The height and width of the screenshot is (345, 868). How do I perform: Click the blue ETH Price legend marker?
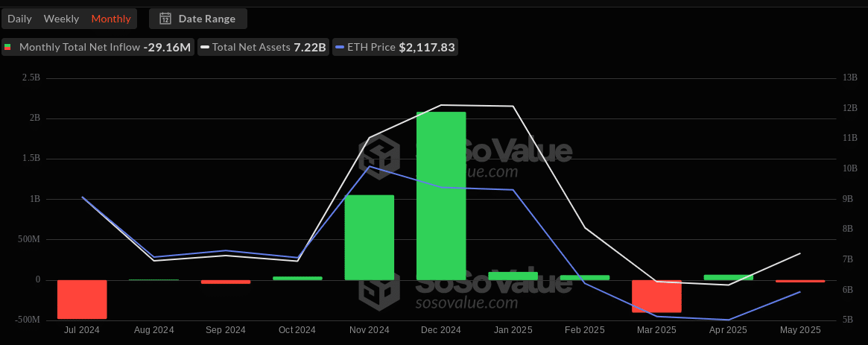(x=340, y=47)
